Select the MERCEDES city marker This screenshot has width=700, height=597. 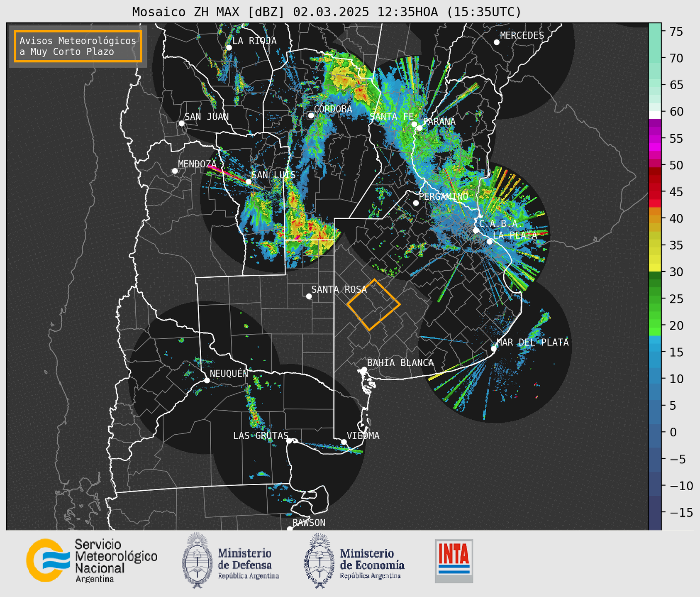pos(497,42)
